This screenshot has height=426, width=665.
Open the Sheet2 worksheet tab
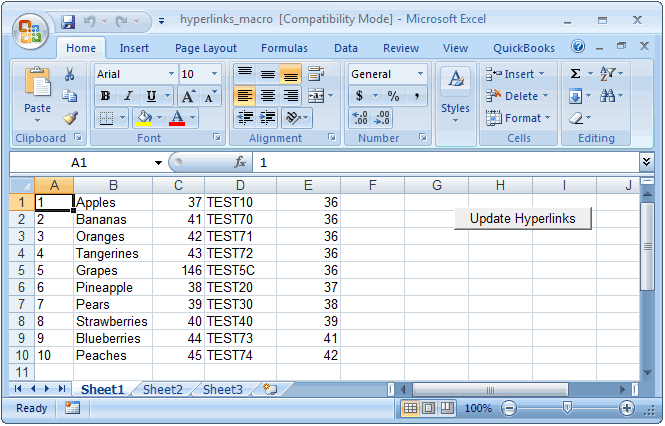[163, 389]
